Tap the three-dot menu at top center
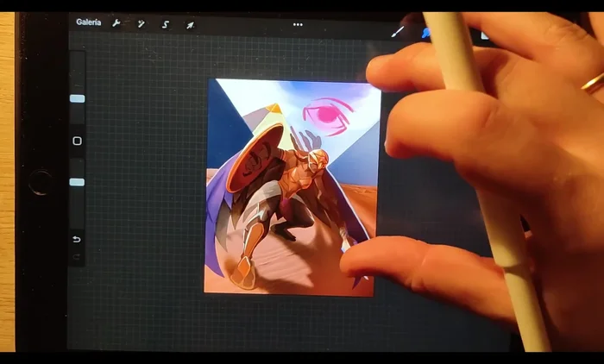This screenshot has width=604, height=364. click(x=298, y=24)
